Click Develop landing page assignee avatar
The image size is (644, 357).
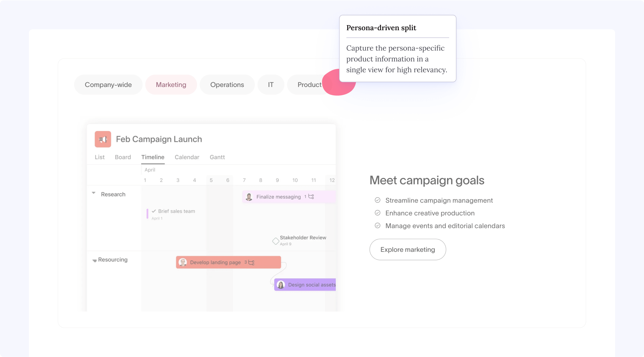[x=183, y=262]
